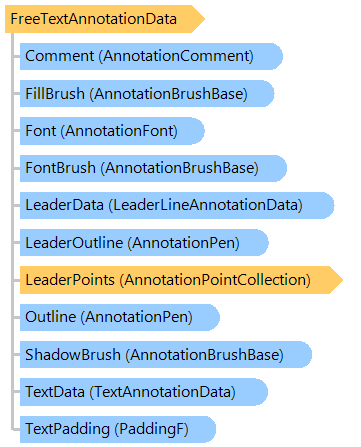361x447 pixels.
Task: Click the Font (AnnotationFont) node
Action: 112,131
